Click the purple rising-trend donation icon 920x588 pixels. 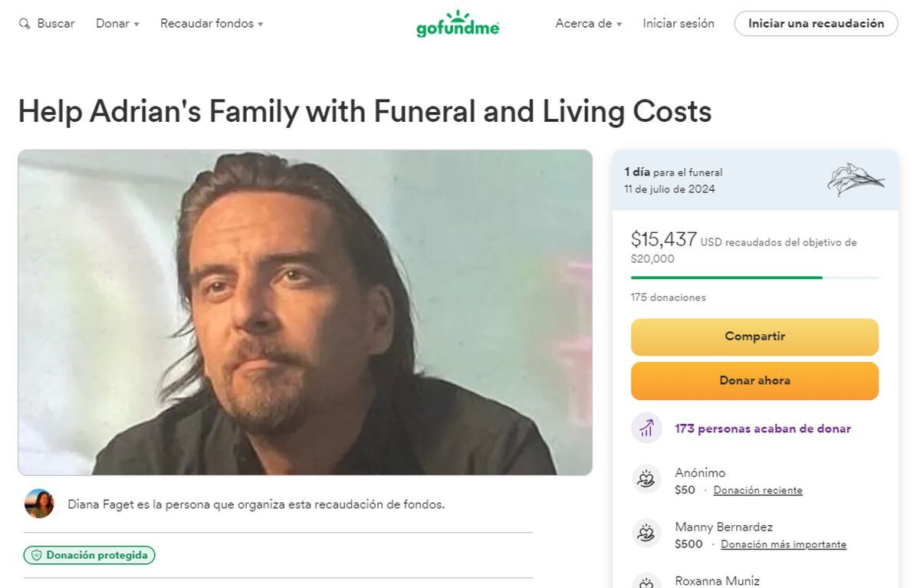click(646, 427)
